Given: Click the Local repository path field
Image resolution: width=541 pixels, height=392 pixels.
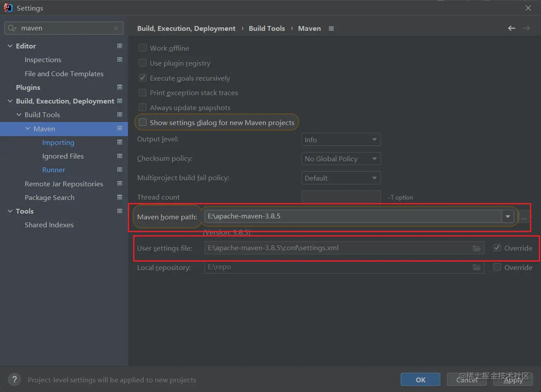Looking at the screenshot, I should tap(344, 267).
